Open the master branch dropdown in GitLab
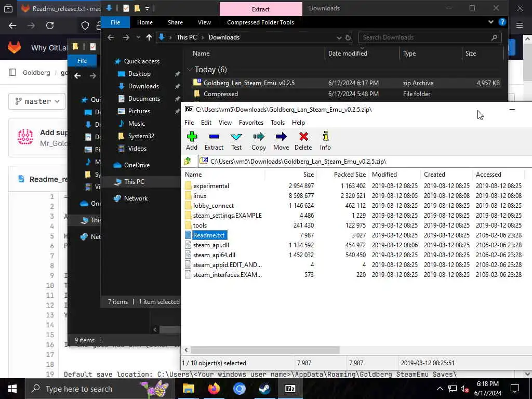 (37, 101)
